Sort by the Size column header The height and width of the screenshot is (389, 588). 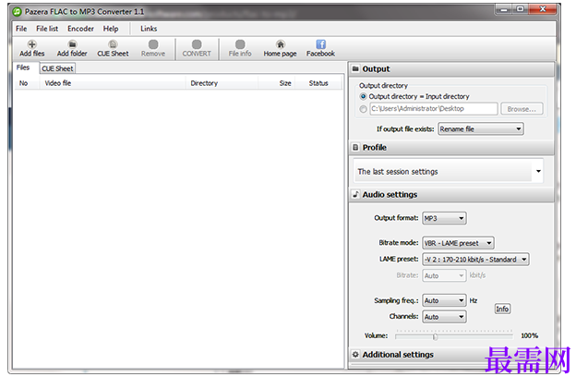tap(277, 83)
